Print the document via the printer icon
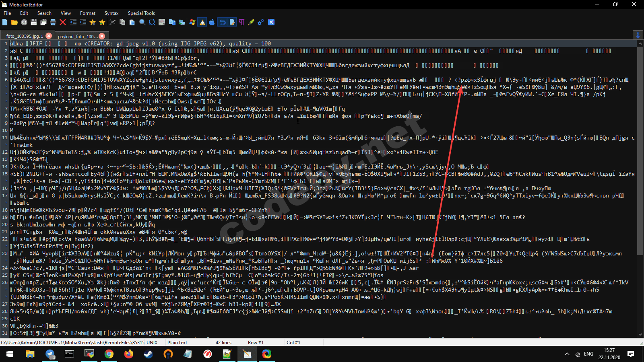644x362 pixels. 53,23
